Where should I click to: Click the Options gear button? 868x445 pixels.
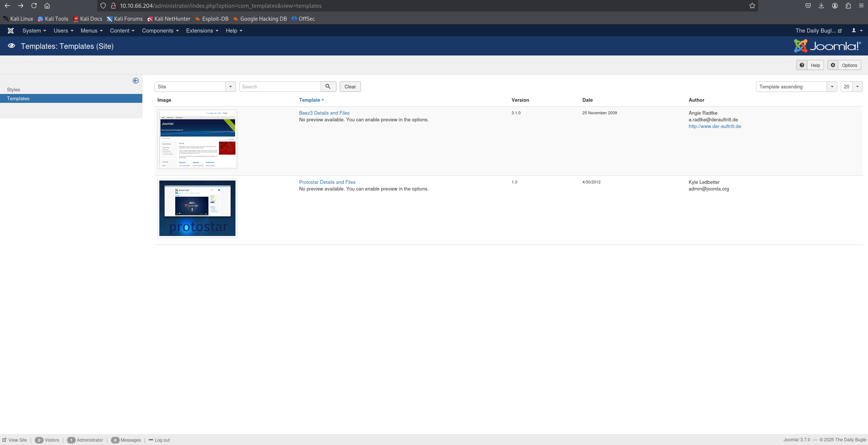pyautogui.click(x=844, y=65)
